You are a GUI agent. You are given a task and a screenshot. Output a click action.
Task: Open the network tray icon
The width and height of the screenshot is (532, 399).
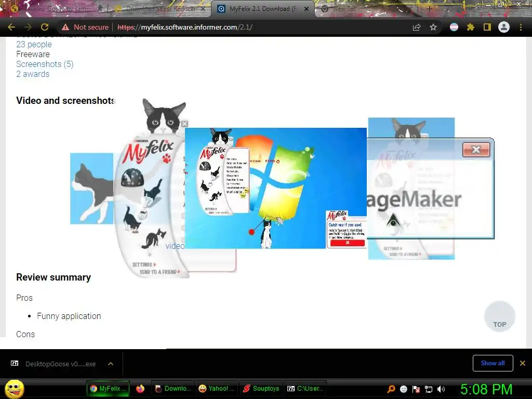coord(429,389)
